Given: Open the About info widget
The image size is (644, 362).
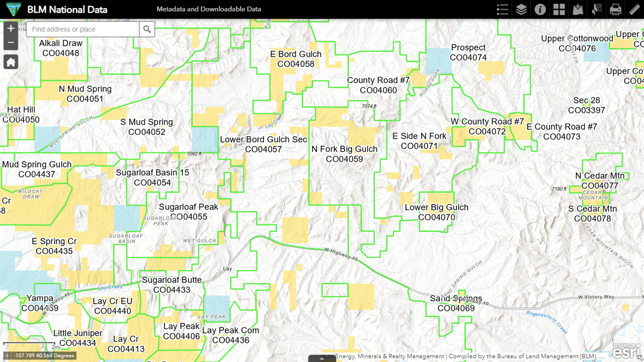Looking at the screenshot, I should pos(540,10).
